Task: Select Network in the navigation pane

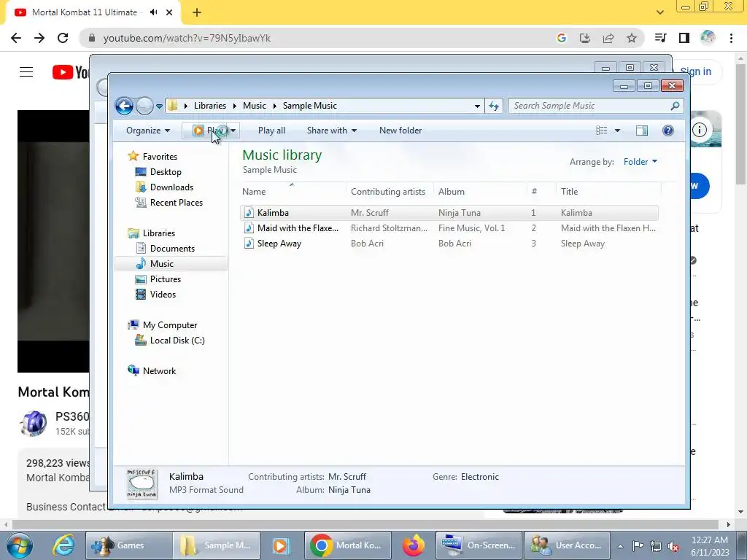Action: click(x=159, y=371)
